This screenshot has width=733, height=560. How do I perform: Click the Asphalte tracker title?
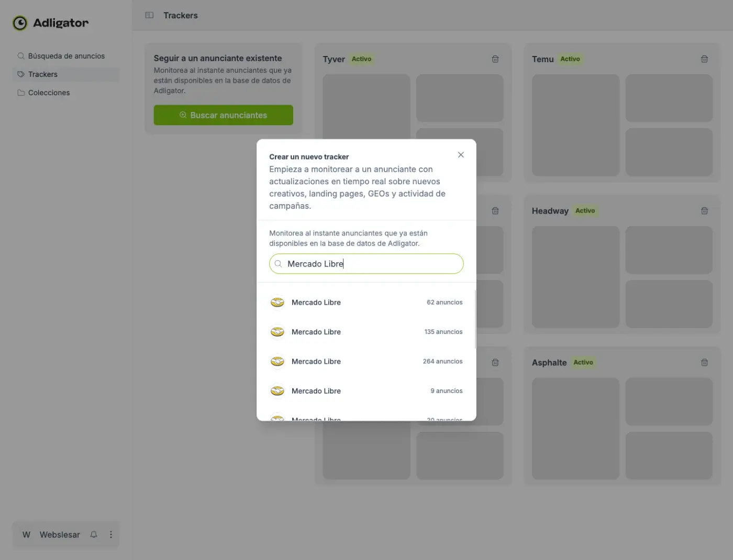click(x=549, y=363)
